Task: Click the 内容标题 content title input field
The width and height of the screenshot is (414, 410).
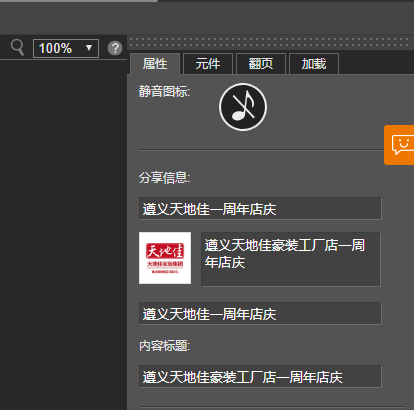Action: click(x=260, y=376)
